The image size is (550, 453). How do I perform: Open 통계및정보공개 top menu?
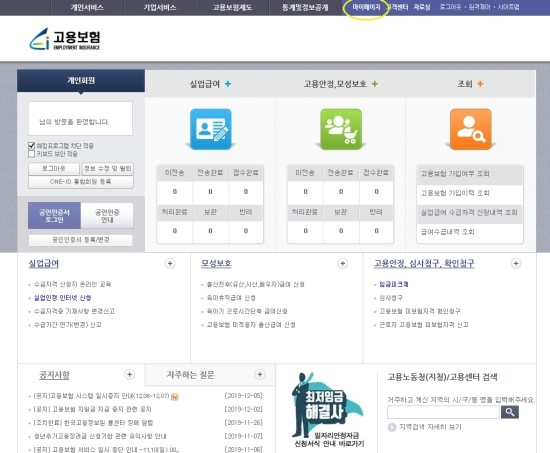click(x=305, y=7)
